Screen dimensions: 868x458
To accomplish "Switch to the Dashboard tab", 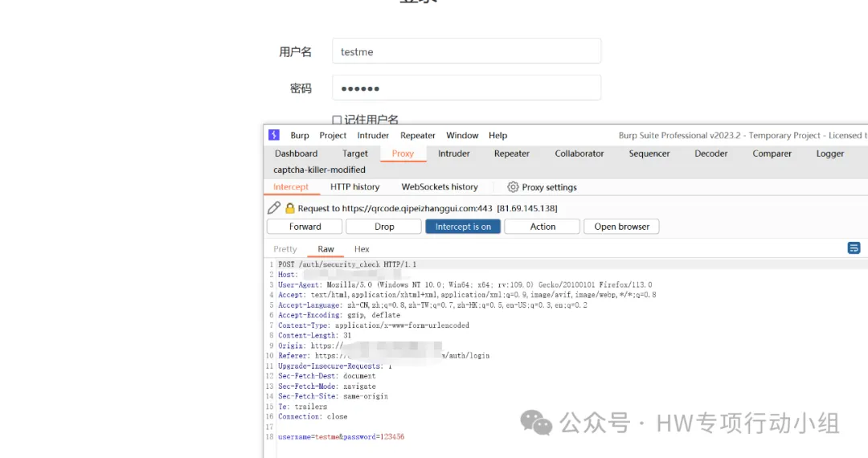I will click(296, 153).
